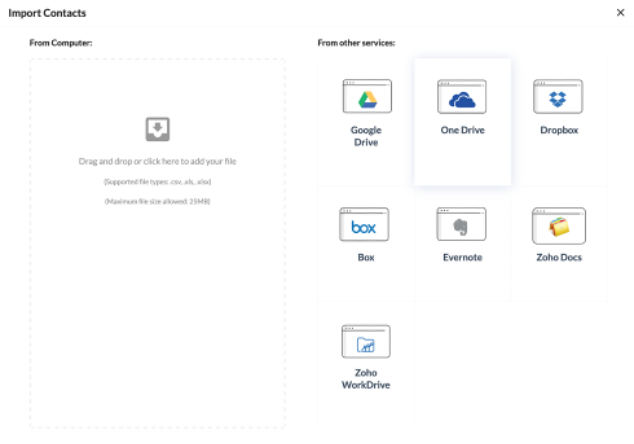Image resolution: width=634 pixels, height=444 pixels.
Task: Open the Google Drive import icon
Action: pyautogui.click(x=367, y=96)
